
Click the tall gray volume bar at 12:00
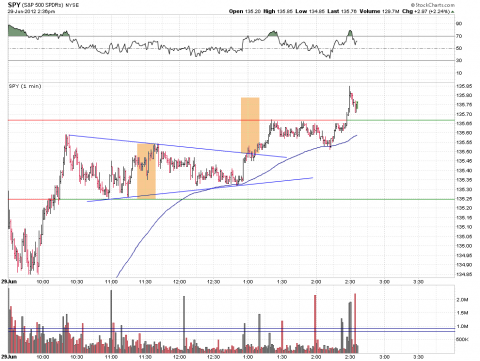(184, 324)
